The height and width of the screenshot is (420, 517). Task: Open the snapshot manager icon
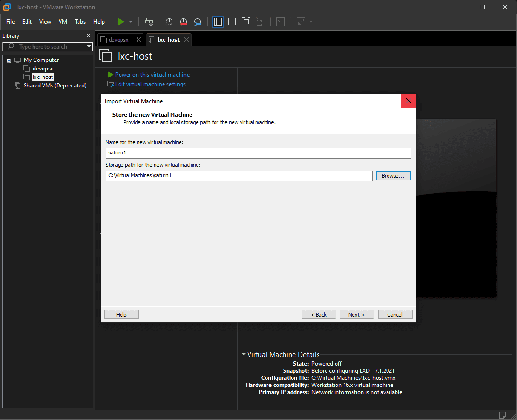tap(198, 22)
